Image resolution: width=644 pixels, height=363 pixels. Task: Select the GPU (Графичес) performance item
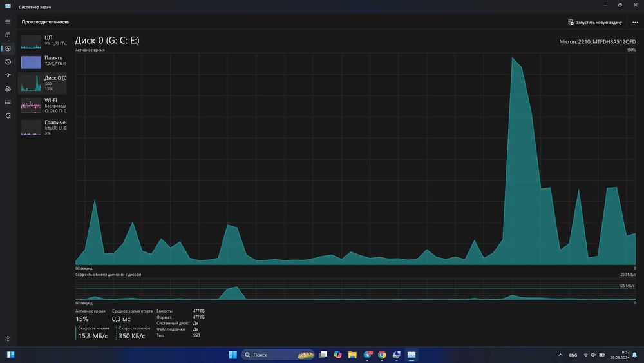click(x=43, y=128)
